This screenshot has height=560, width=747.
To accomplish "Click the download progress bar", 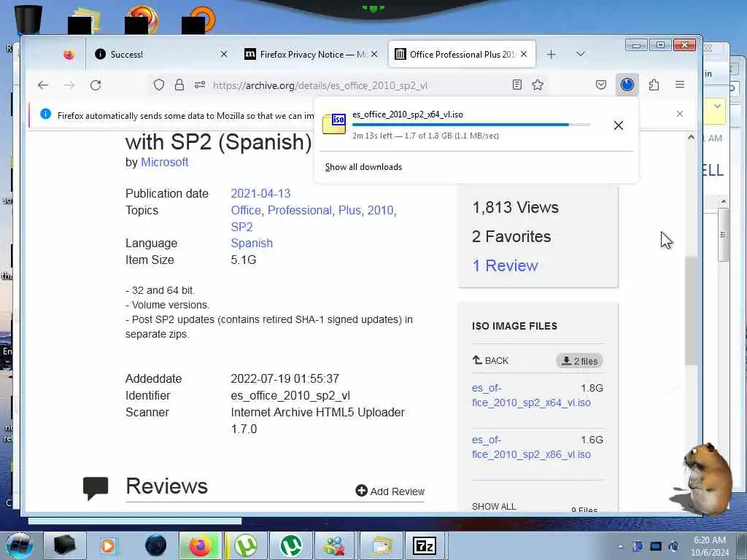I will pyautogui.click(x=471, y=125).
